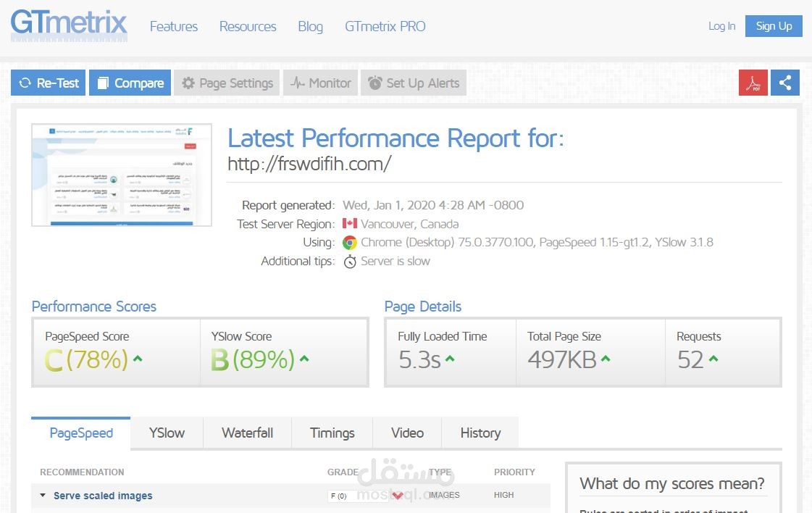Go to the Blog page
Viewport: 812px width, 513px height.
tap(310, 26)
